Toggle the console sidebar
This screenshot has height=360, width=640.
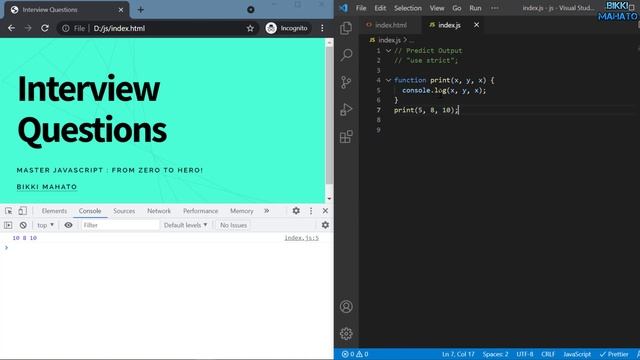tap(8, 225)
